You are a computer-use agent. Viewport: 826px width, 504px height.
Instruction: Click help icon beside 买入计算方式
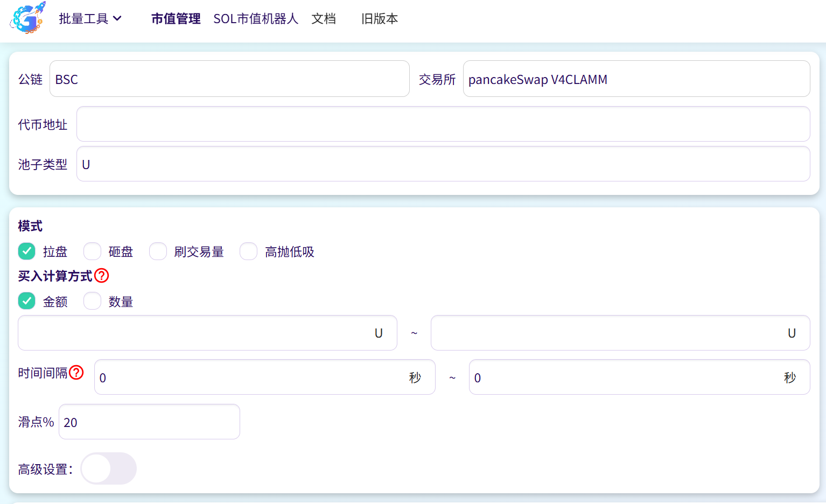pos(101,276)
